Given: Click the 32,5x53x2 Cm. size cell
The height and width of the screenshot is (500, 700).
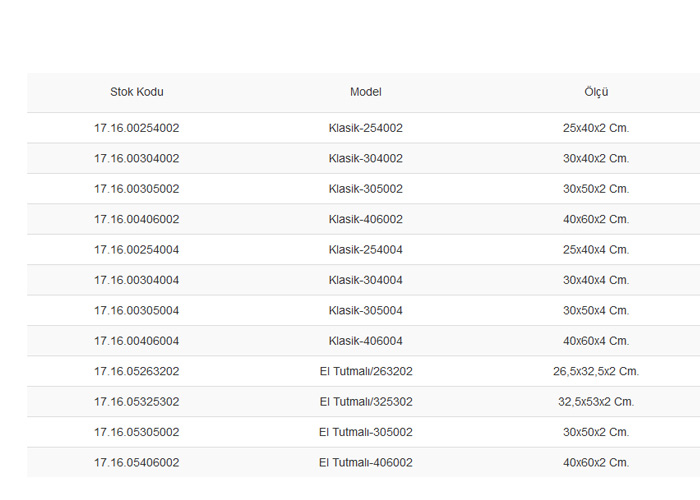Looking at the screenshot, I should (x=596, y=401).
